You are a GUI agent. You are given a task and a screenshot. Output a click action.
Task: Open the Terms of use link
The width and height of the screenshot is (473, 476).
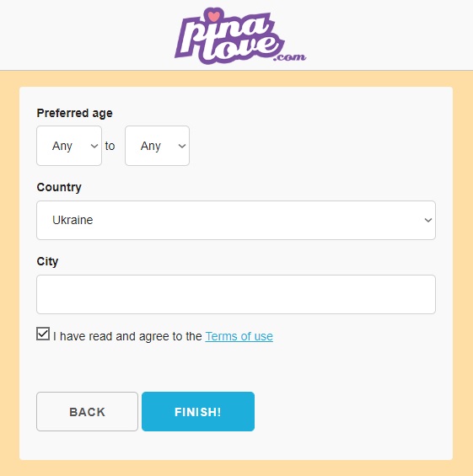pyautogui.click(x=239, y=336)
